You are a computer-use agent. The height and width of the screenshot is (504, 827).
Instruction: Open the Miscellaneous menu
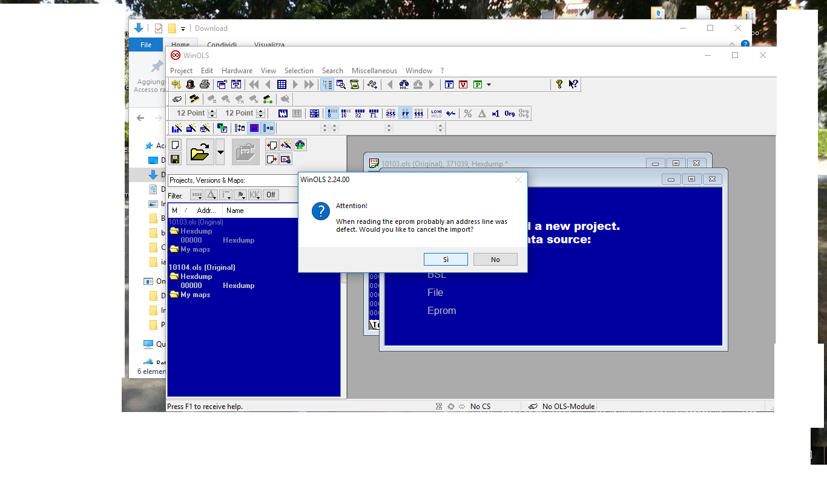[374, 71]
